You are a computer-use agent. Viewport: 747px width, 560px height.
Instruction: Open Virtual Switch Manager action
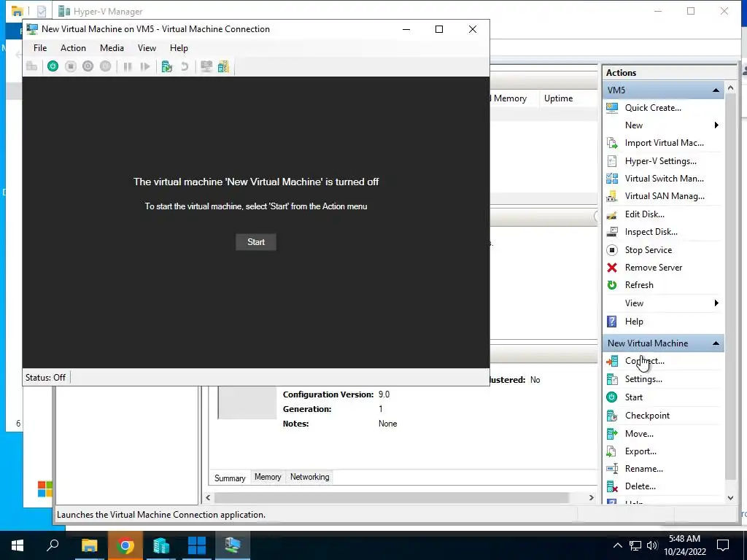[664, 179]
